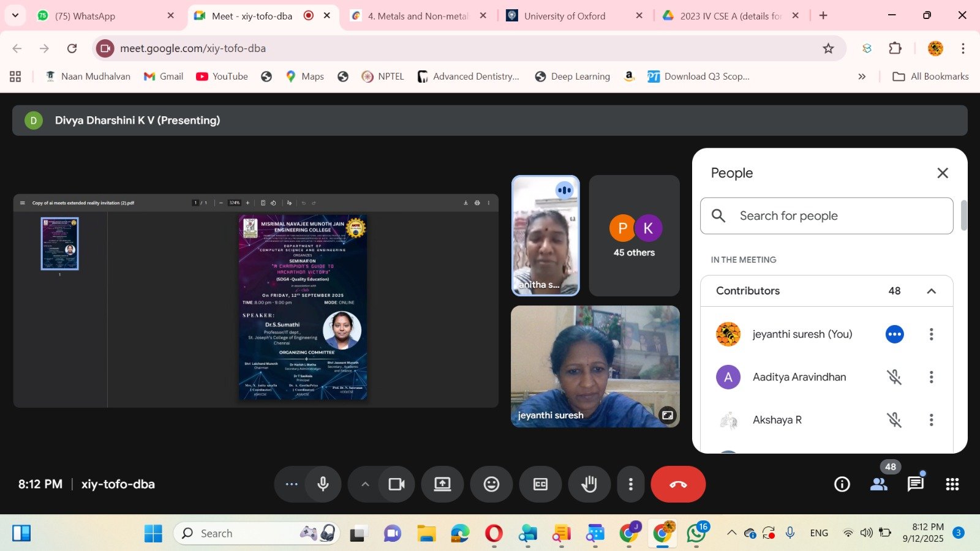Open the Activities grid icon

952,484
